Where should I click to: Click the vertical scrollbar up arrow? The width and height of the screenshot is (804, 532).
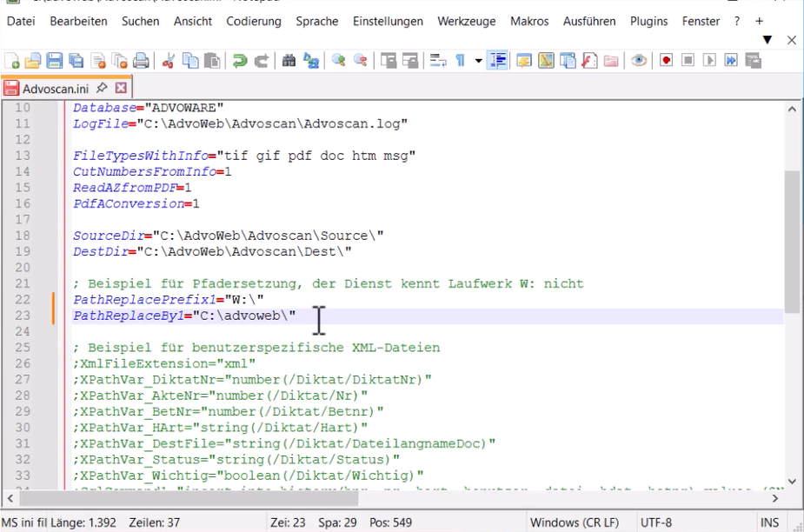pyautogui.click(x=792, y=109)
